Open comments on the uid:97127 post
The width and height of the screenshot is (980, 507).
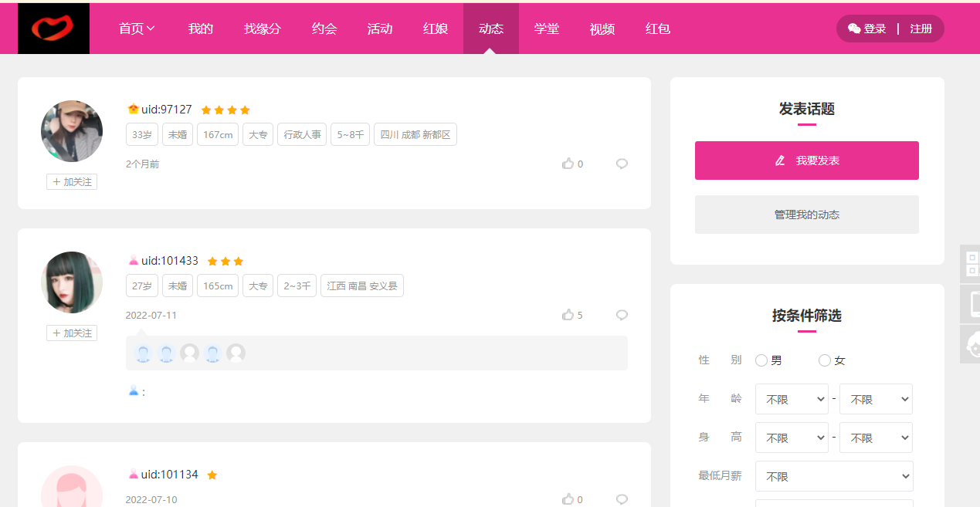pyautogui.click(x=622, y=164)
